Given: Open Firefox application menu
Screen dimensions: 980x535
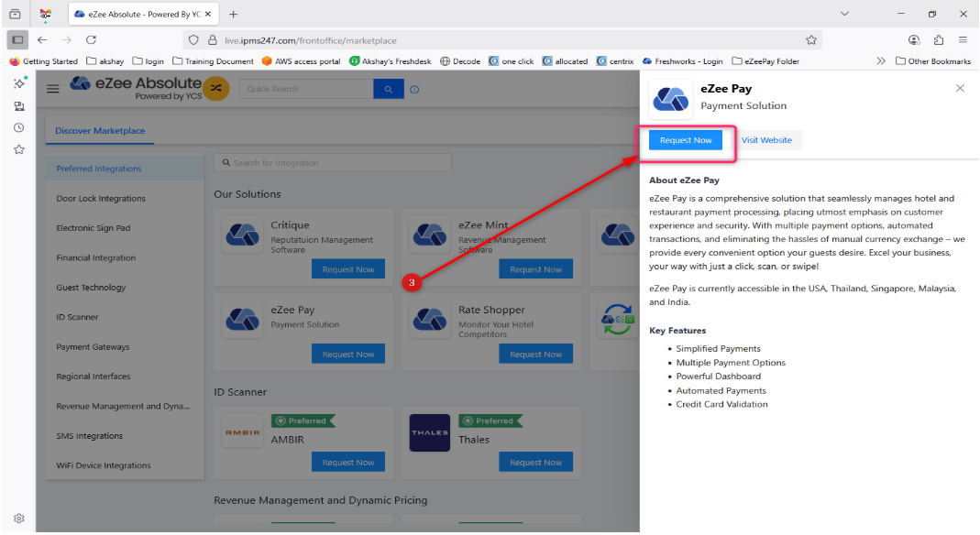Looking at the screenshot, I should point(963,40).
